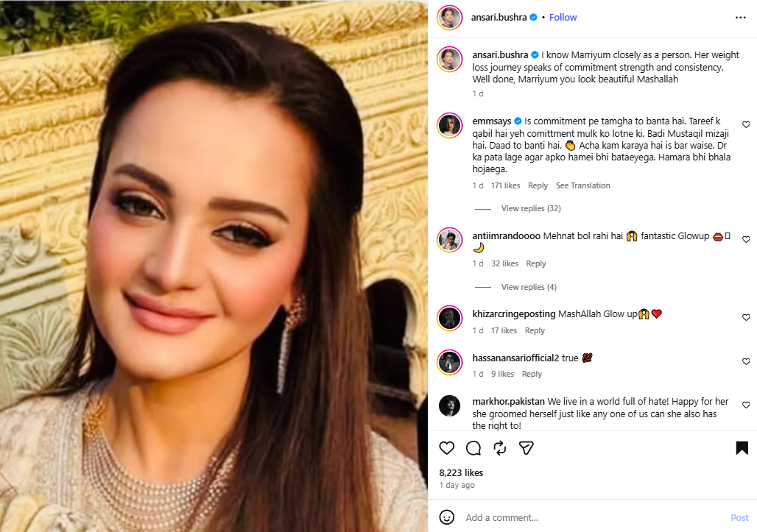Screen dimensions: 757x532
Task: Like the emmsays comment
Action: 746,125
